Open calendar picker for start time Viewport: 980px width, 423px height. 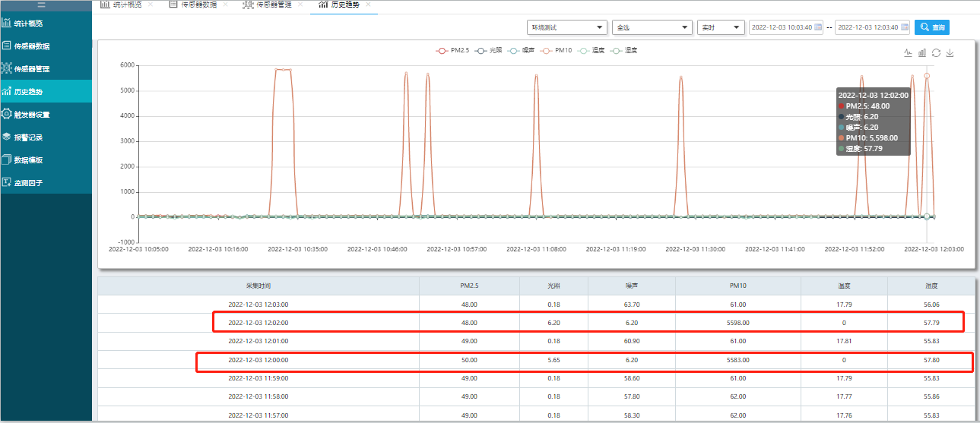818,27
